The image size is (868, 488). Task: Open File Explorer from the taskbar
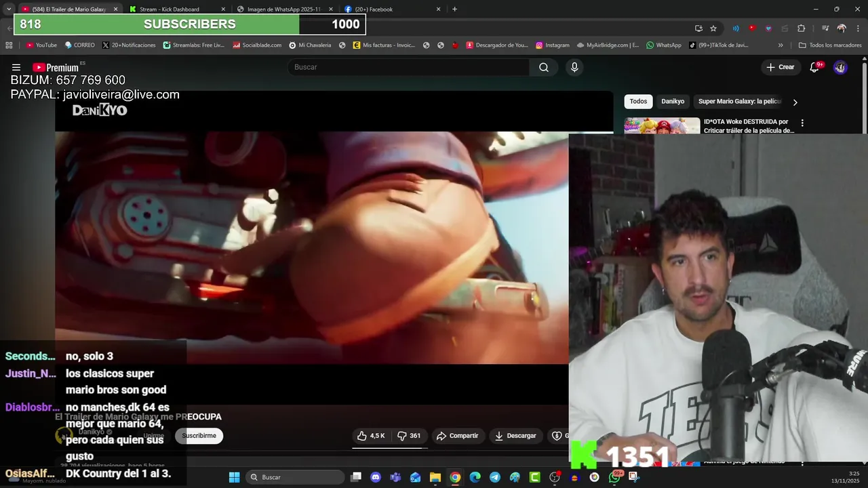pyautogui.click(x=435, y=477)
